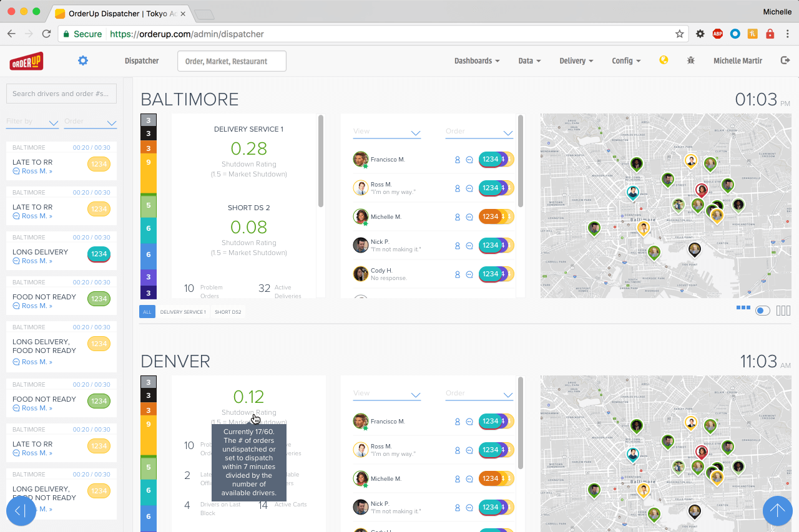Click Denver teal 6 status bar segment
The width and height of the screenshot is (799, 532).
(x=149, y=491)
